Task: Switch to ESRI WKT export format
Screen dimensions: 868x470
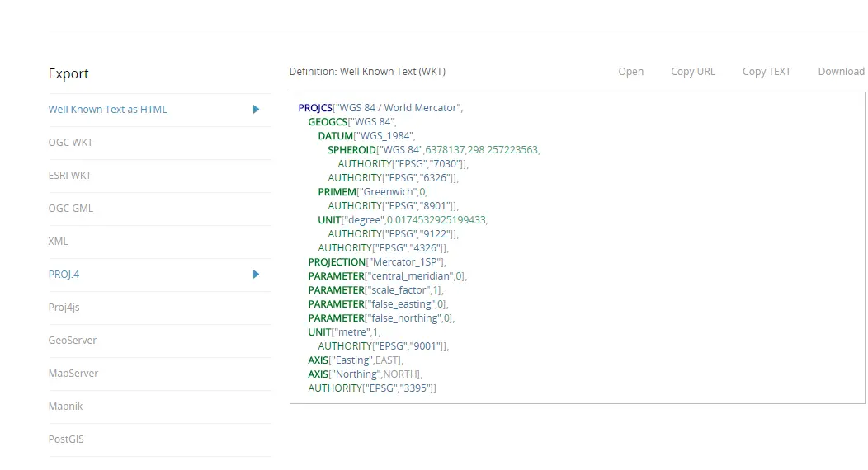Action: click(x=70, y=176)
